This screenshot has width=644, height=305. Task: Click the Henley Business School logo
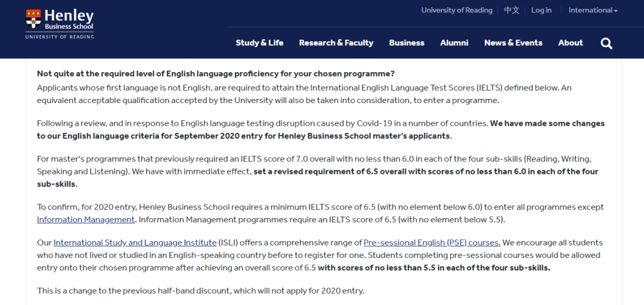pos(60,24)
